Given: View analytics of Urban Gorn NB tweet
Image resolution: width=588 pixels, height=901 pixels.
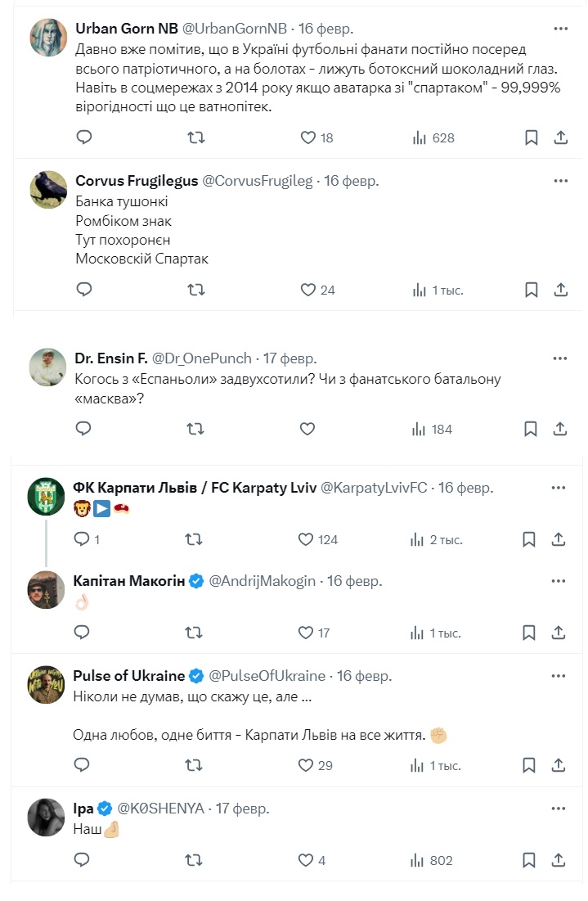Looking at the screenshot, I should 433,138.
